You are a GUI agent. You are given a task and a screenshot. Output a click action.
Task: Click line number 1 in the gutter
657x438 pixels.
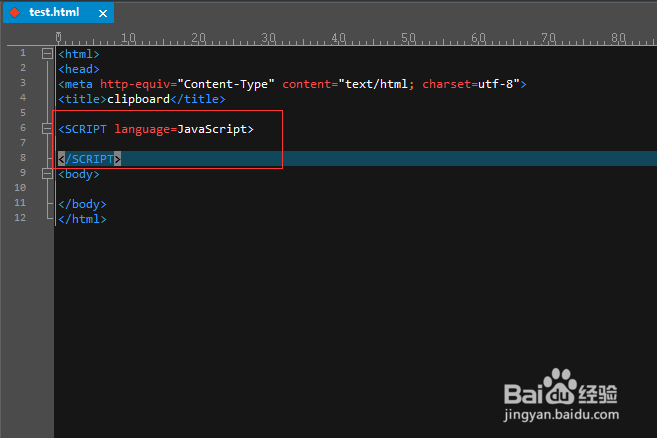click(x=22, y=54)
